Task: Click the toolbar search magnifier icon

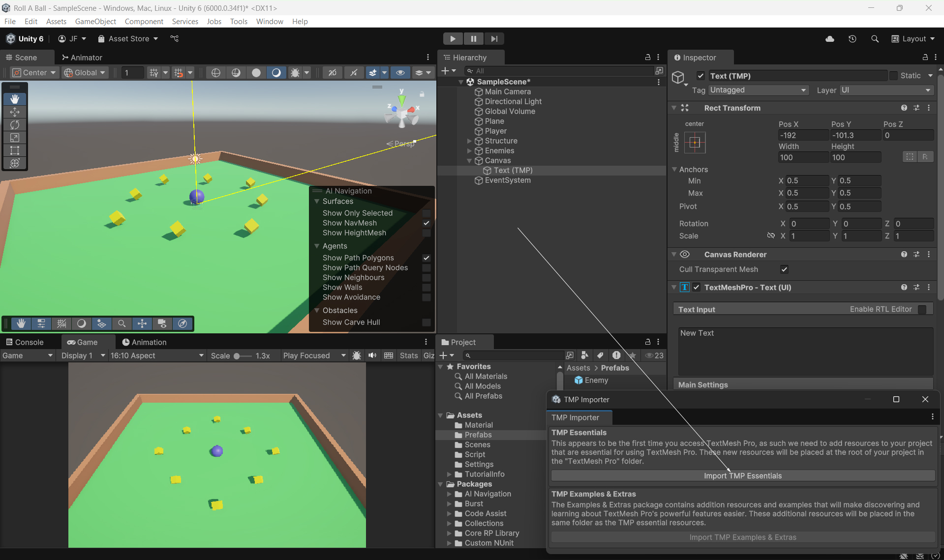Action: click(x=875, y=39)
